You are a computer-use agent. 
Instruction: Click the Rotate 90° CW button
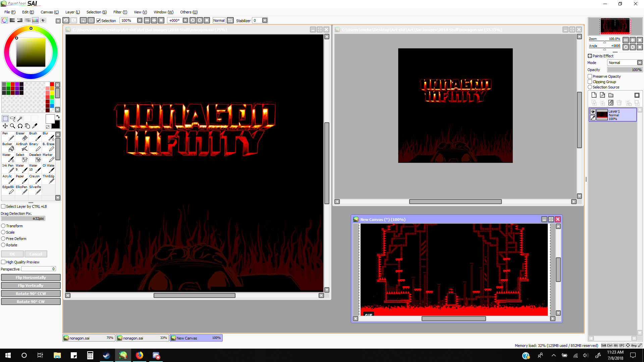pos(31,302)
